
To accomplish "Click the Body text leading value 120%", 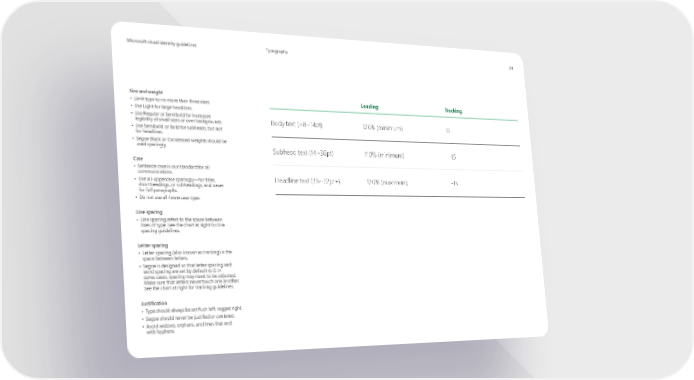I will click(x=383, y=128).
